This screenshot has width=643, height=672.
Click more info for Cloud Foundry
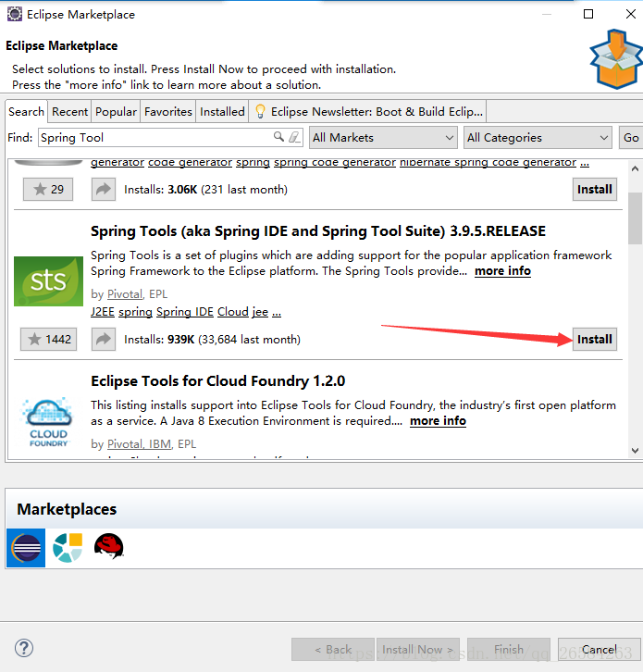pyautogui.click(x=438, y=421)
